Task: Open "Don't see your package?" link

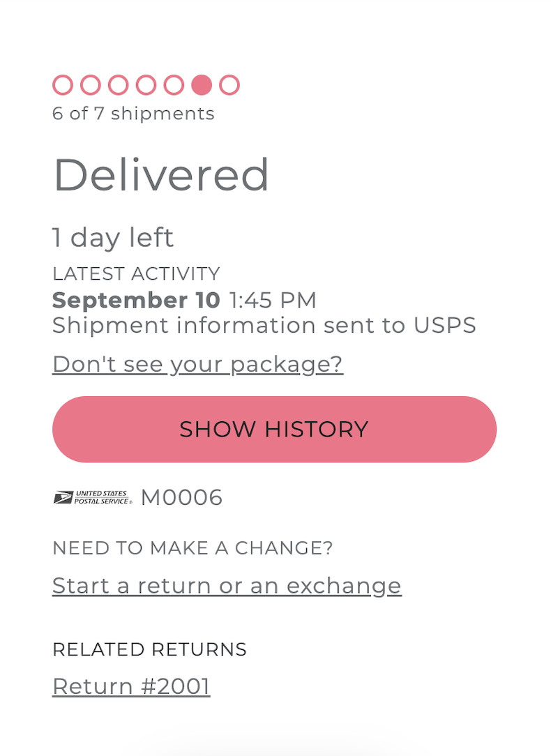Action: [197, 364]
